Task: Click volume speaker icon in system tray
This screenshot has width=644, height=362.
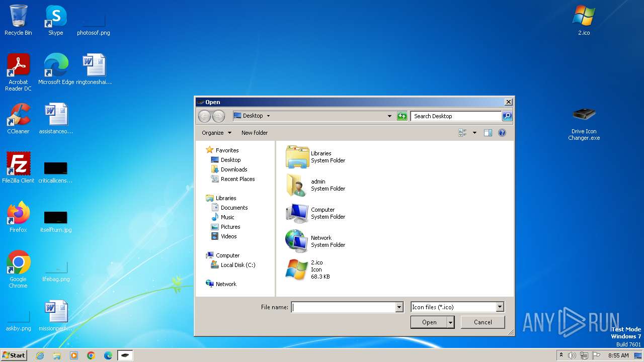Action: [x=572, y=355]
